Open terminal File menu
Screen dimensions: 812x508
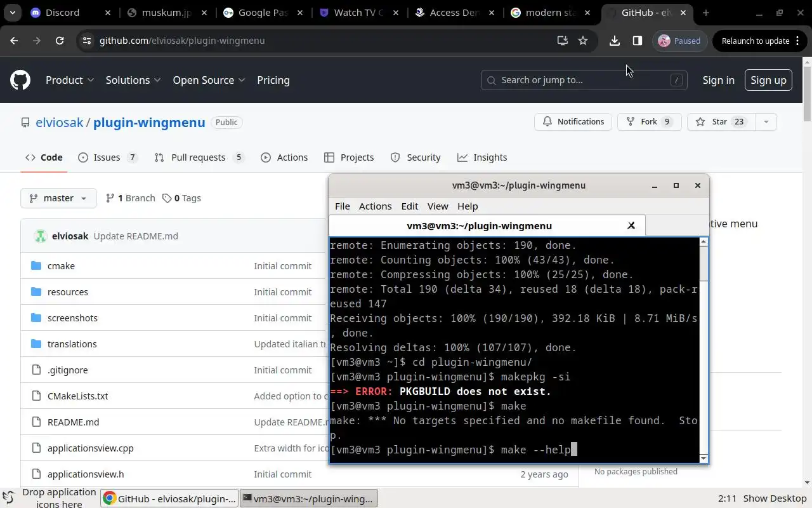pos(342,206)
